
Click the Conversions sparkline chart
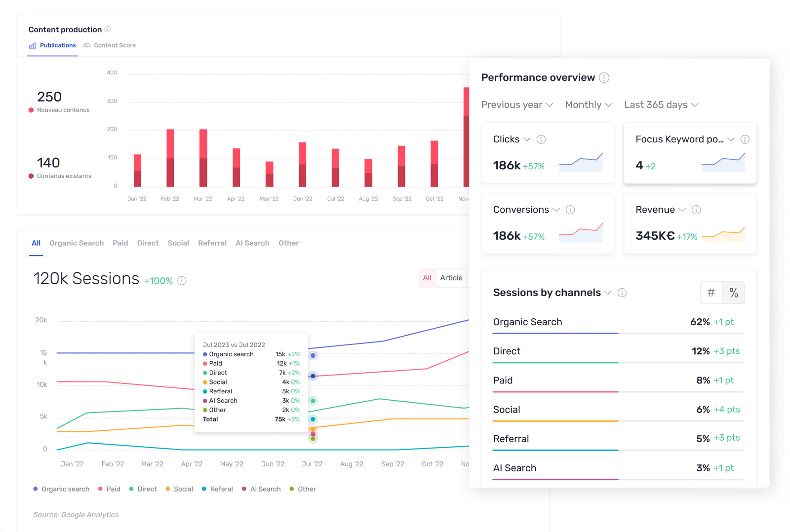[581, 232]
